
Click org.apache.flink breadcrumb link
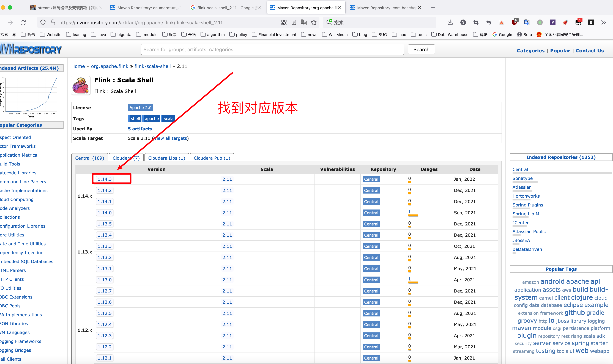110,66
